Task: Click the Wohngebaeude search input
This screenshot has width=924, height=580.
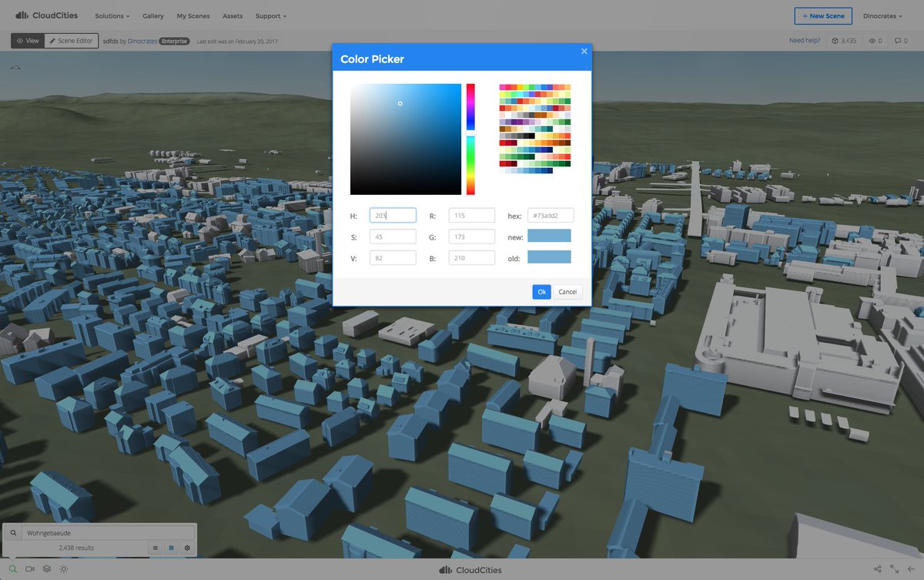Action: pyautogui.click(x=108, y=532)
